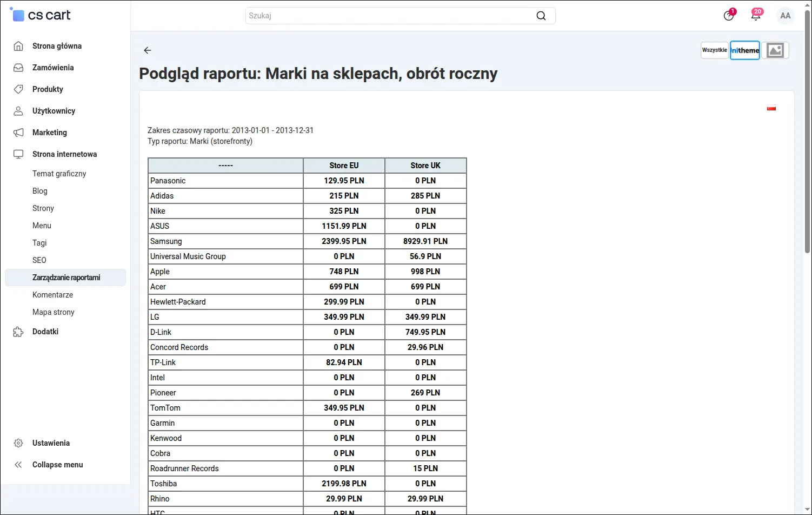Screen dimensions: 812x515
Task: Open the Temat graficzny submenu item
Action: coord(59,174)
